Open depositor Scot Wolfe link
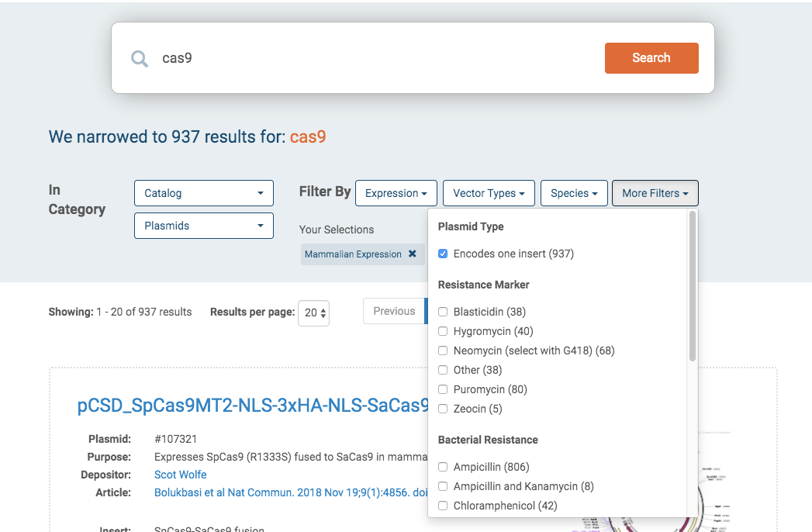Image resolution: width=812 pixels, height=532 pixels. click(180, 475)
